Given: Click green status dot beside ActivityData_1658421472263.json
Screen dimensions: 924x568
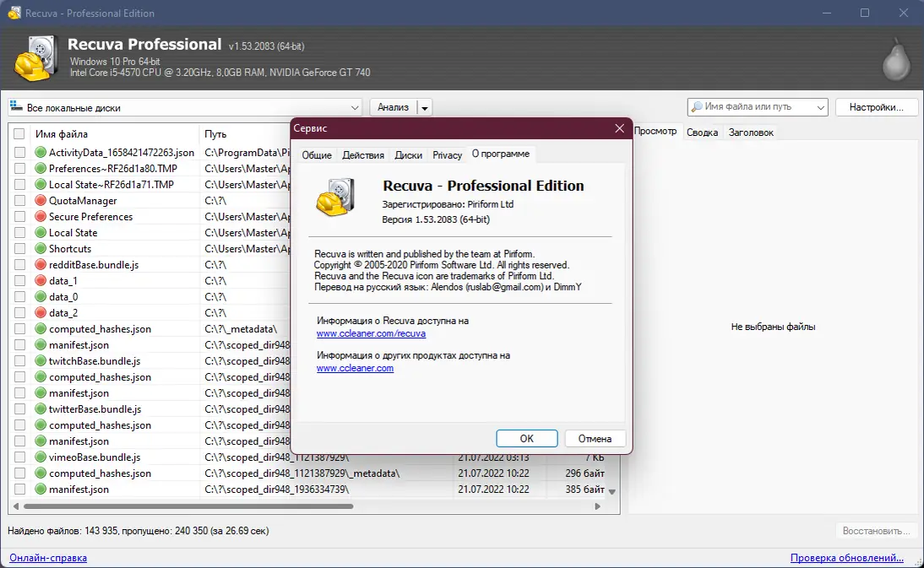Looking at the screenshot, I should (x=40, y=153).
